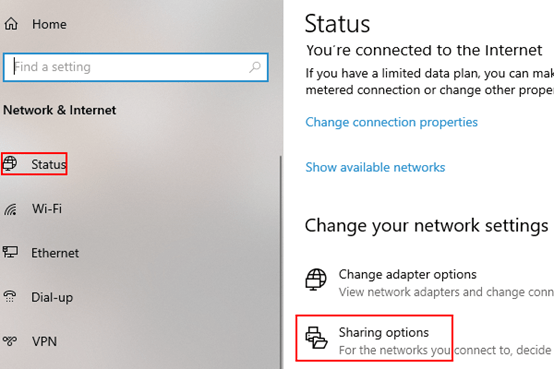Open the Home settings page

pyautogui.click(x=49, y=24)
